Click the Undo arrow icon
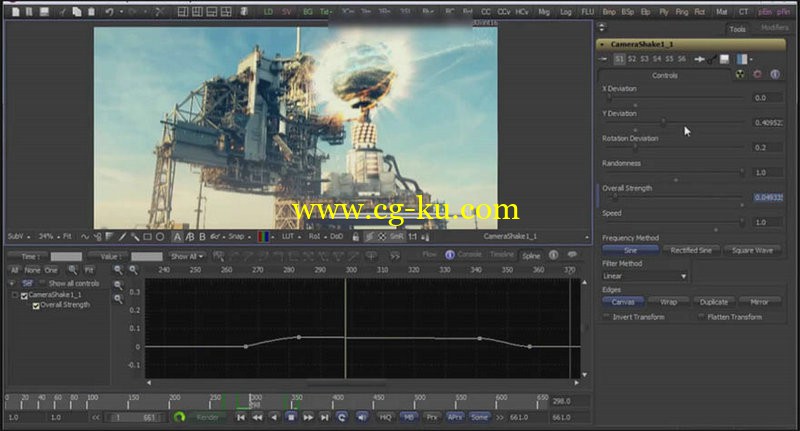The width and height of the screenshot is (800, 431). pos(109,11)
